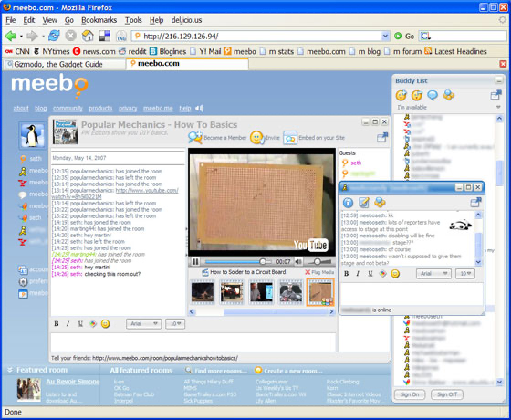Click the Embed on your Site icon
Image resolution: width=511 pixels, height=420 pixels.
(290, 138)
